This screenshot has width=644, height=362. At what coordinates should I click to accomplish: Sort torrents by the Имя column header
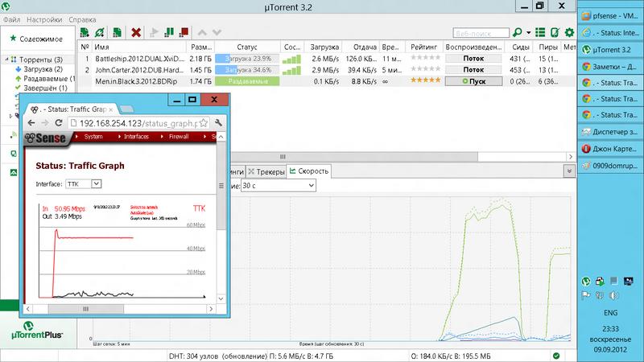138,47
